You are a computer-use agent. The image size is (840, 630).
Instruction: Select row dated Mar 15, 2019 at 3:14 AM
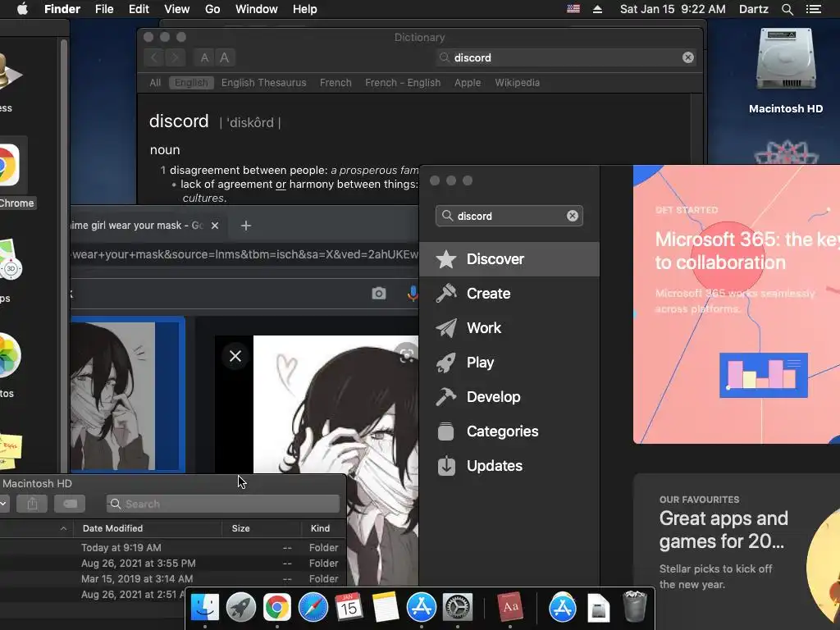(x=172, y=578)
